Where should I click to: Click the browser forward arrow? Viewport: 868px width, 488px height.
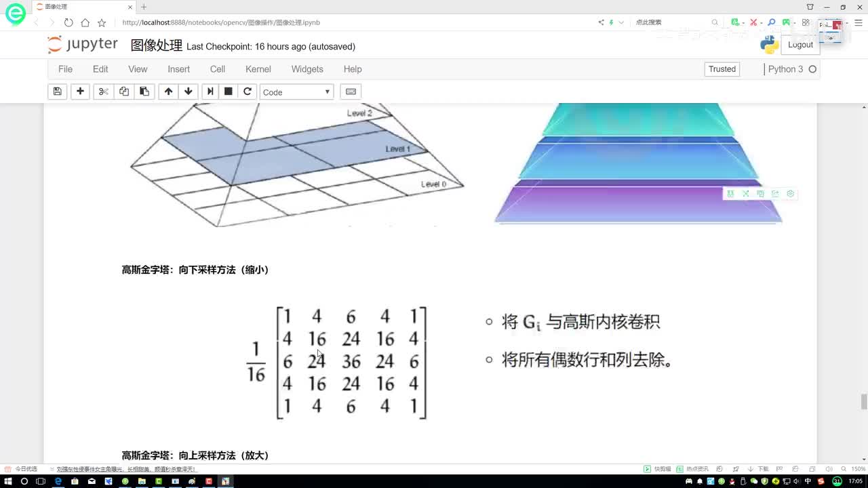(52, 22)
